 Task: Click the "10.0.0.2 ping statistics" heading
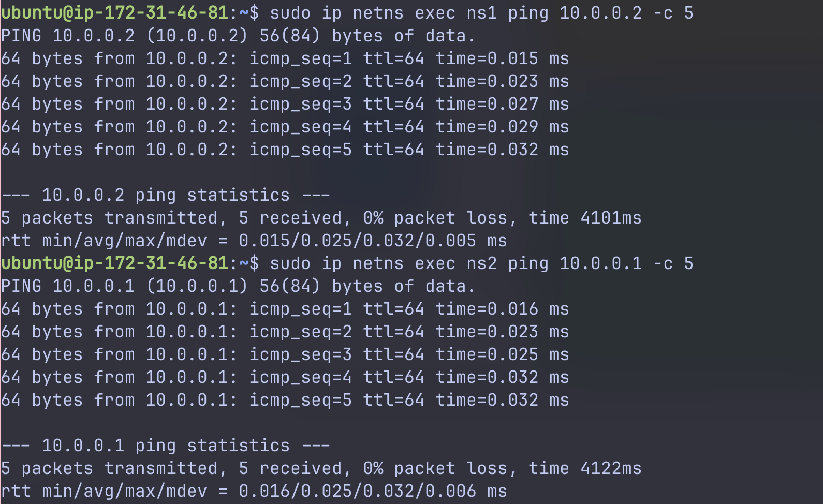click(165, 195)
